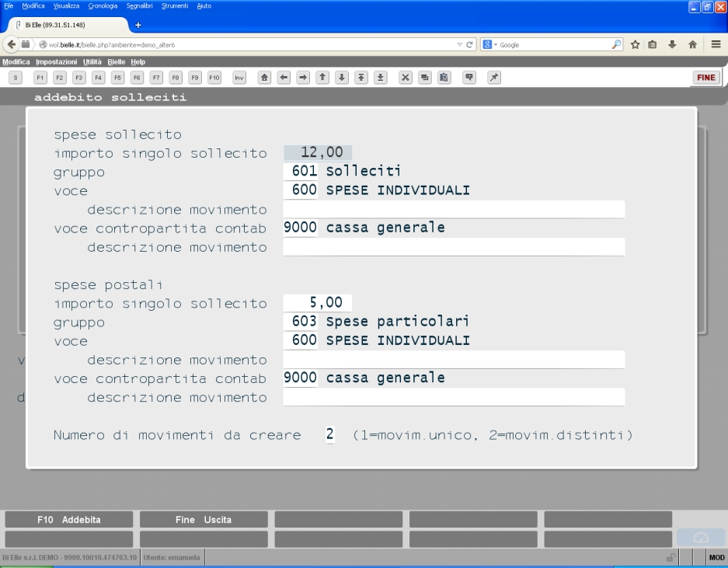Click the F10 Addebita button

click(x=68, y=520)
